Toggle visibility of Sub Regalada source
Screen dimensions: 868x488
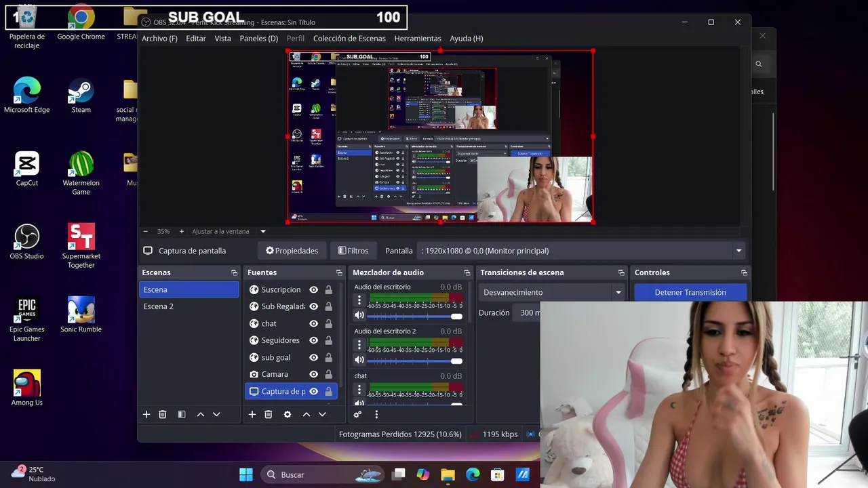pos(313,306)
